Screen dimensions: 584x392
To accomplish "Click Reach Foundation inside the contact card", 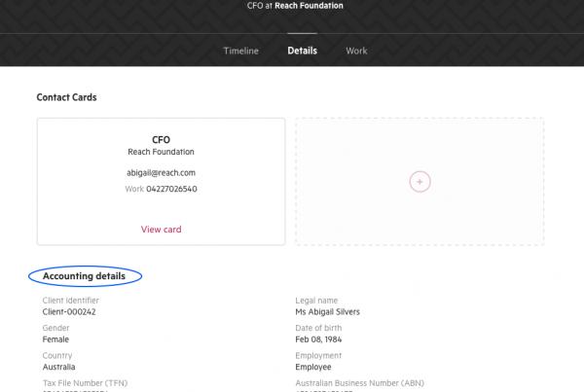I will tap(161, 152).
